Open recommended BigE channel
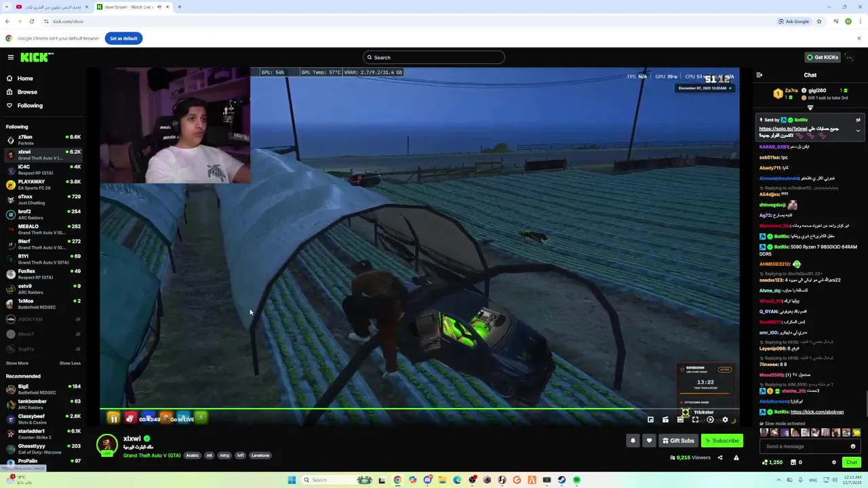The height and width of the screenshot is (488, 868). (43, 389)
